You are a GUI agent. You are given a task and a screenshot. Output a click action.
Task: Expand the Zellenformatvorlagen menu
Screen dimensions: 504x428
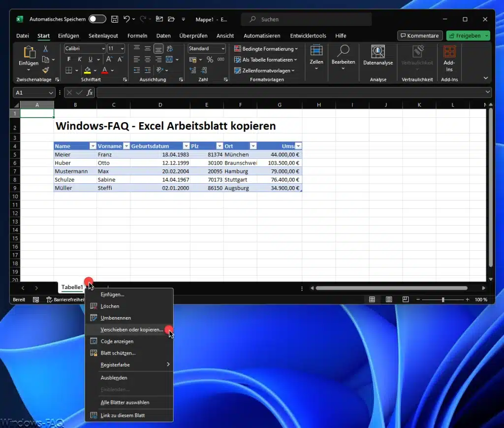(x=264, y=70)
